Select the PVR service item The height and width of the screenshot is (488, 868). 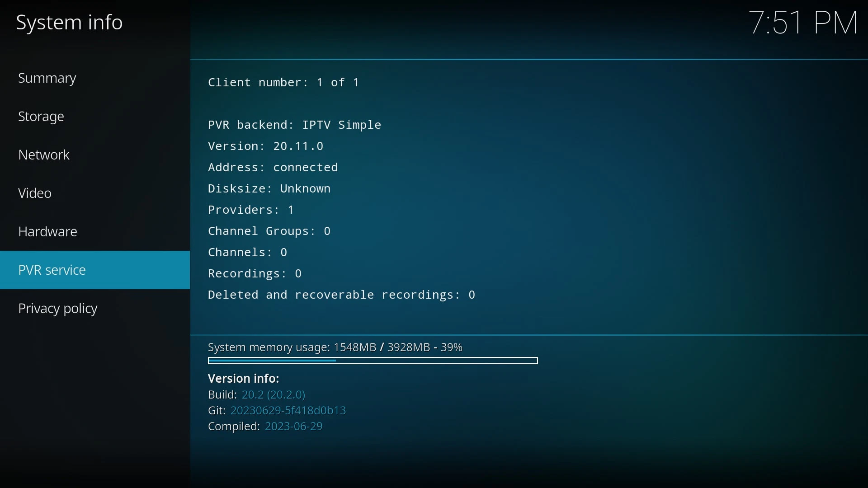click(95, 270)
